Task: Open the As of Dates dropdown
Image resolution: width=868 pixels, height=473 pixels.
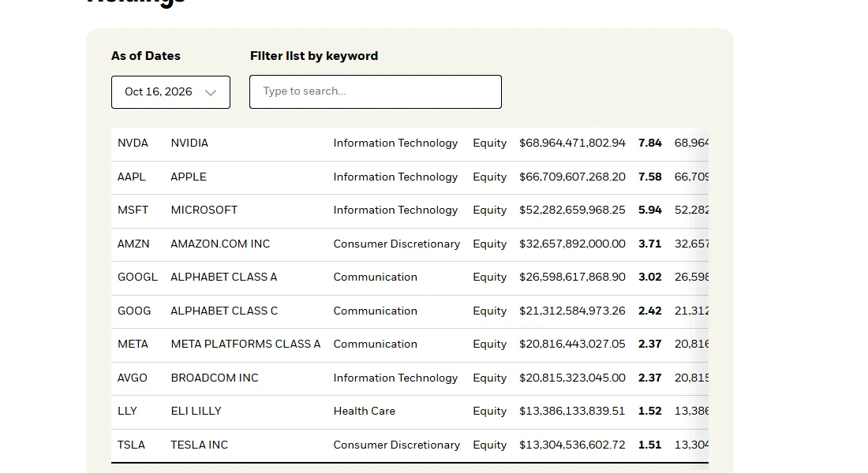Action: 170,91
